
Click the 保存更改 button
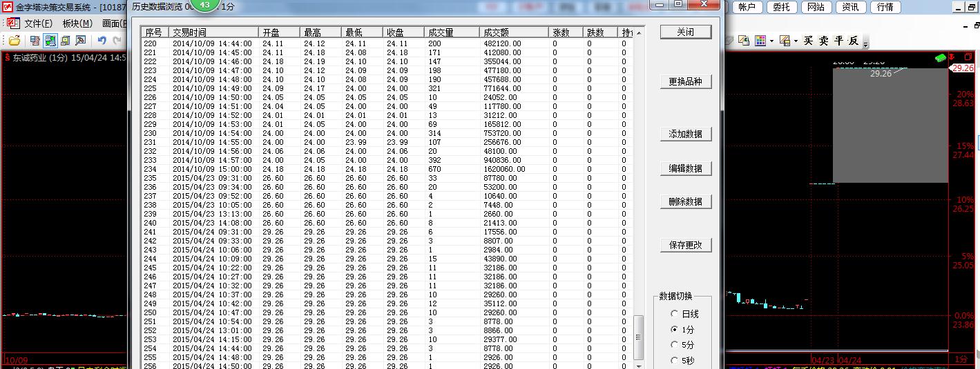click(x=685, y=244)
